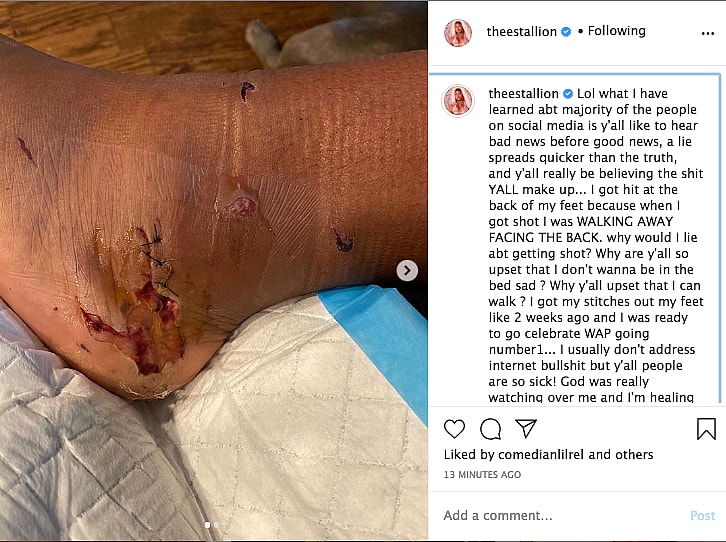Share post with paper plane icon

[x=526, y=429]
